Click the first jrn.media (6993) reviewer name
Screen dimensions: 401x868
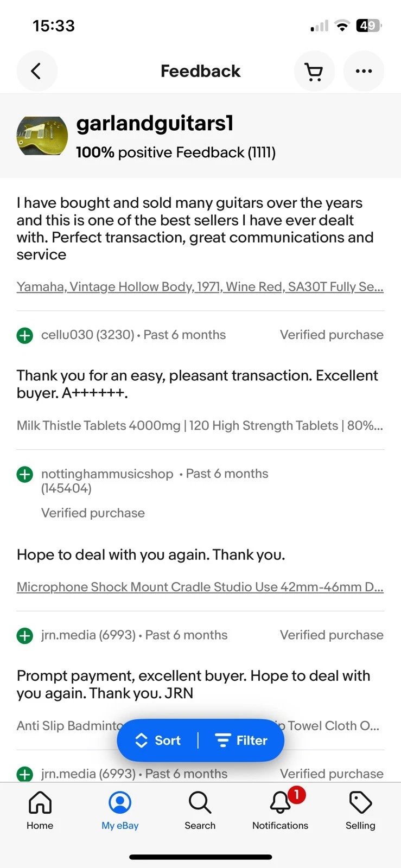[x=88, y=635]
